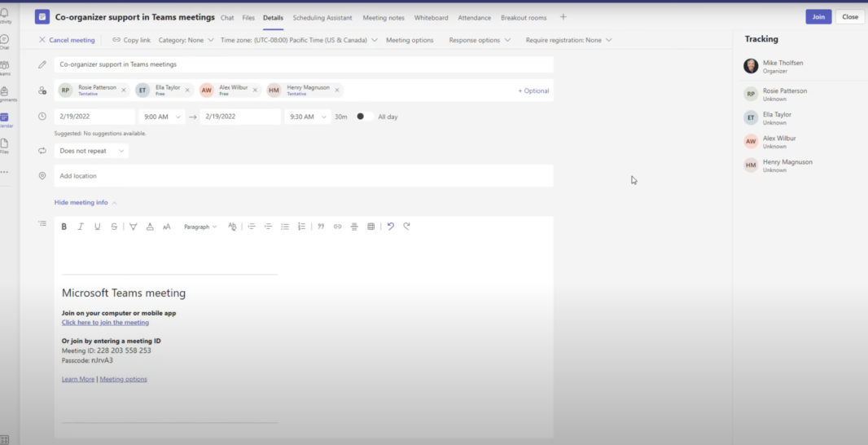This screenshot has width=868, height=445.
Task: Open the Paragraph style dropdown
Action: pos(200,227)
